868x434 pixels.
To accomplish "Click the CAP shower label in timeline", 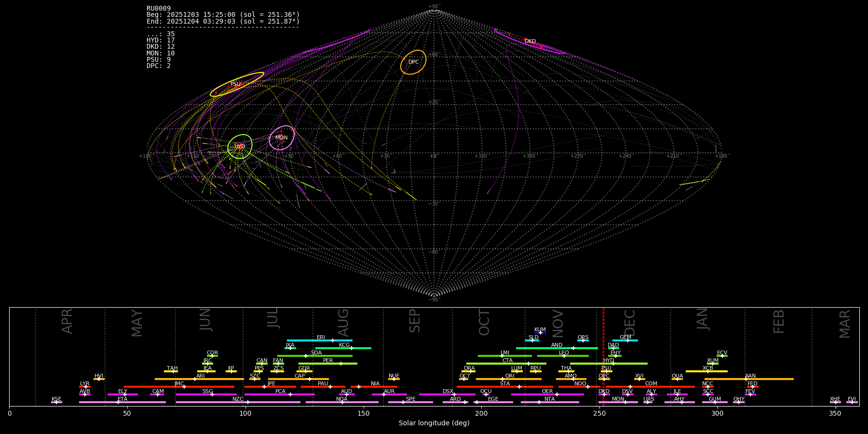I will (x=299, y=376).
